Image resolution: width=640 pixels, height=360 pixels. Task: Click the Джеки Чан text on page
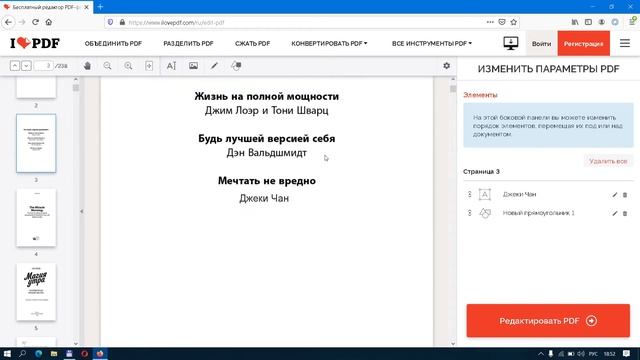click(x=264, y=198)
